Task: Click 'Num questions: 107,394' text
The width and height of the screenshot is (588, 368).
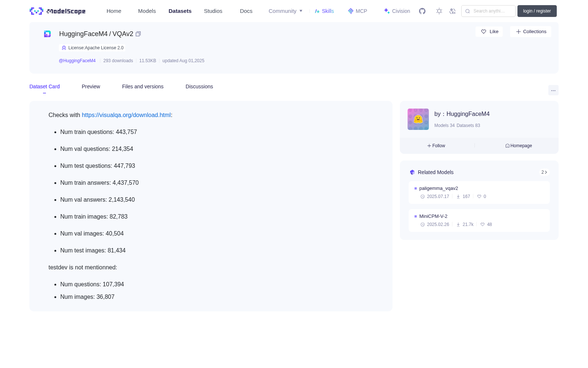Action: (x=92, y=284)
